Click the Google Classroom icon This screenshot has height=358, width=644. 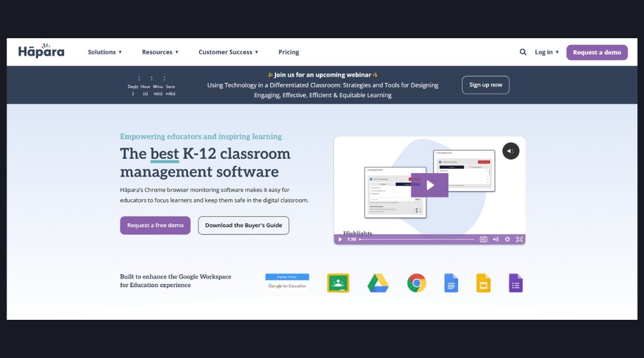coord(338,283)
